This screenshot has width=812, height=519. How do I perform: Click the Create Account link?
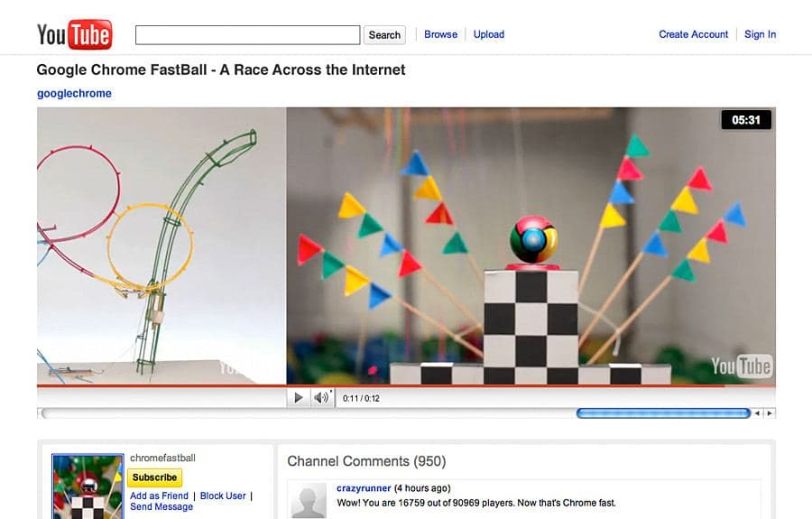(x=694, y=34)
